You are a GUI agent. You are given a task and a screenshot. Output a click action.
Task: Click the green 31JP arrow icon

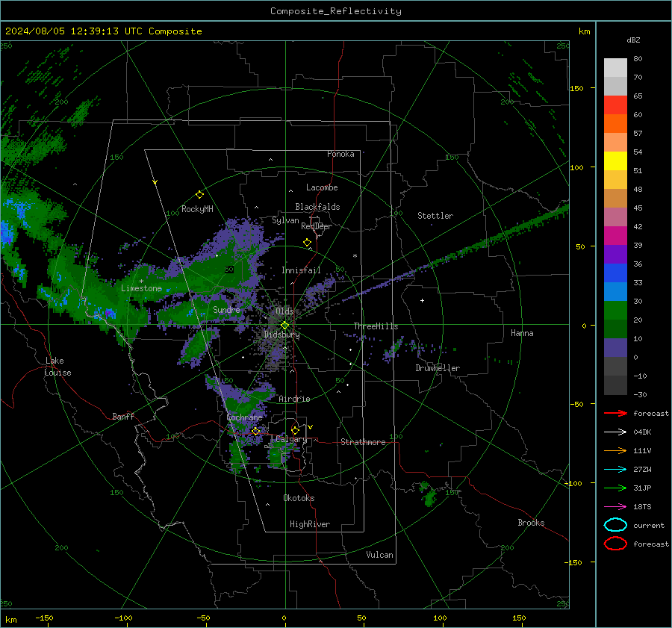click(615, 488)
